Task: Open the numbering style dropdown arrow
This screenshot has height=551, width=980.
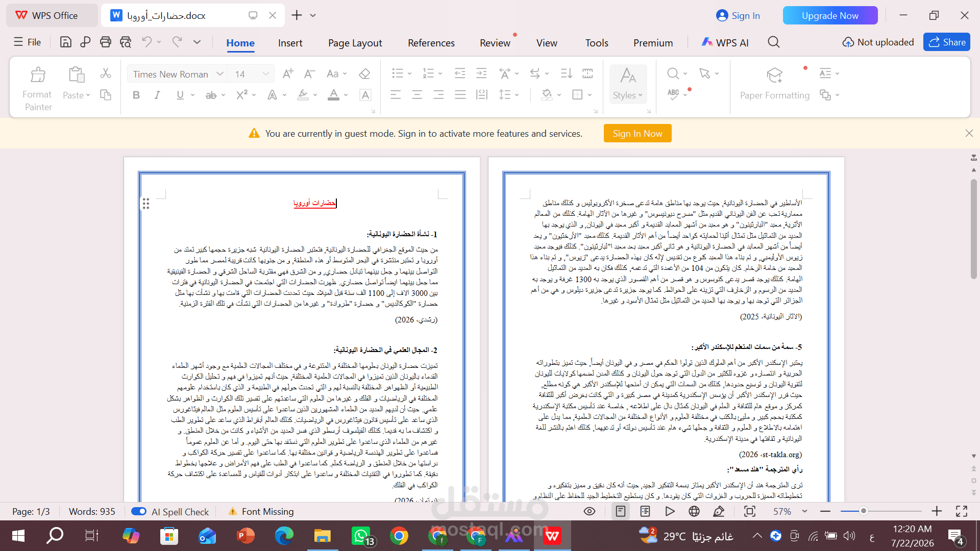Action: tap(440, 74)
